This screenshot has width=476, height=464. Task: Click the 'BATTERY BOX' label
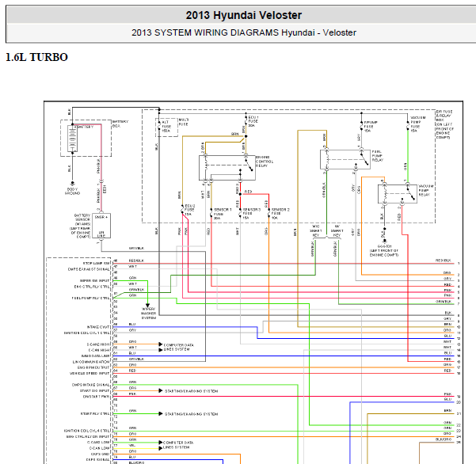[120, 124]
